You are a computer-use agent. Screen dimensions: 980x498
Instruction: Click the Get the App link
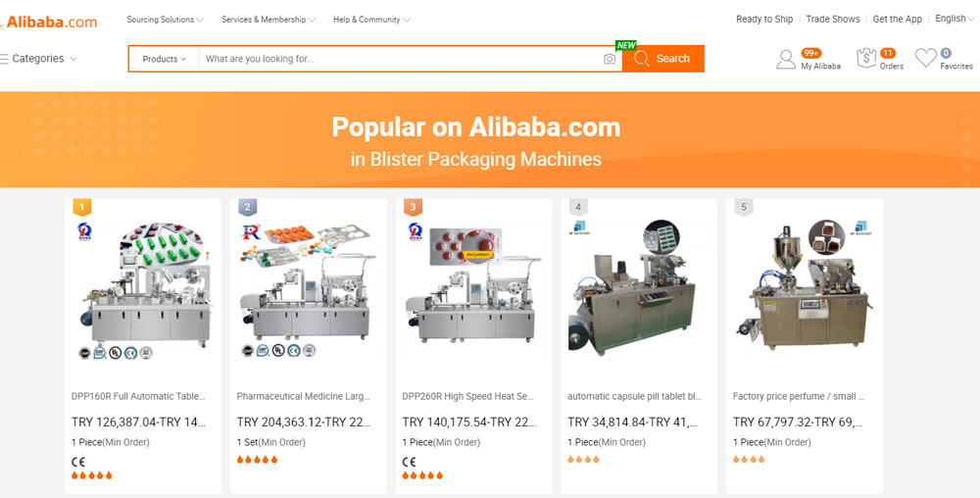click(x=897, y=19)
